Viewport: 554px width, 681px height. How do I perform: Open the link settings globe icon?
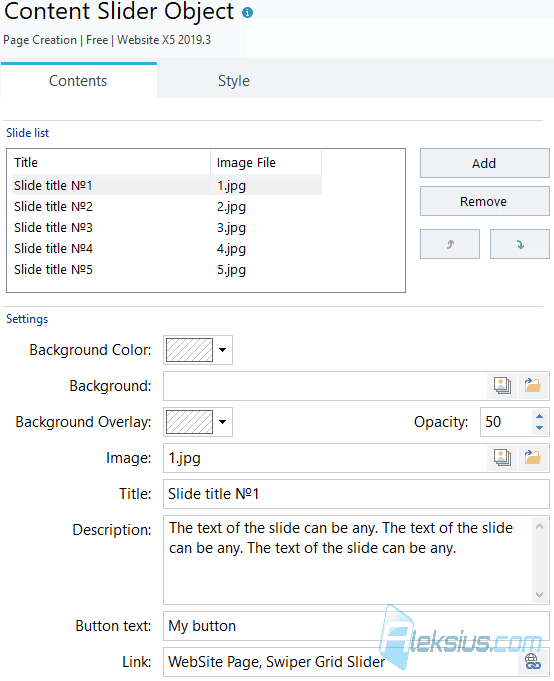[533, 661]
